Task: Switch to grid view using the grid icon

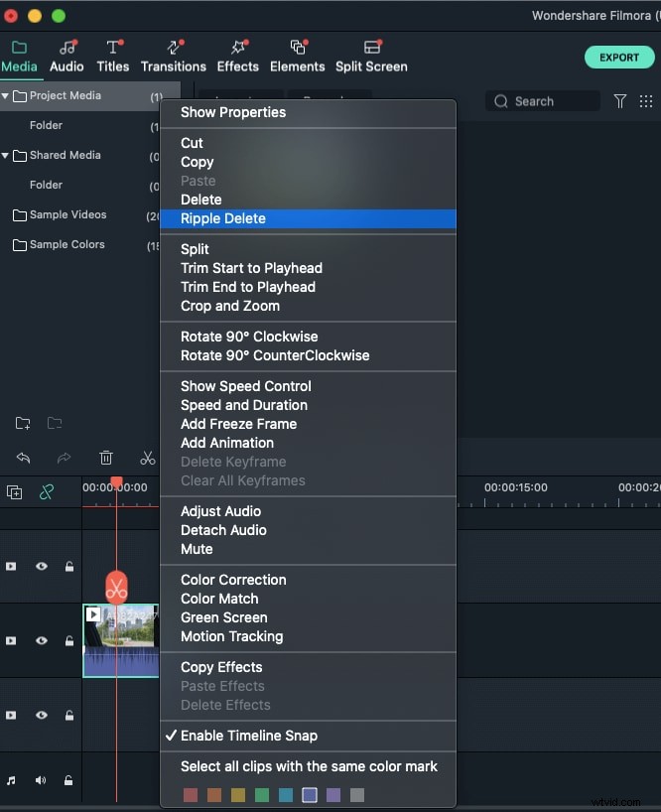Action: [646, 100]
